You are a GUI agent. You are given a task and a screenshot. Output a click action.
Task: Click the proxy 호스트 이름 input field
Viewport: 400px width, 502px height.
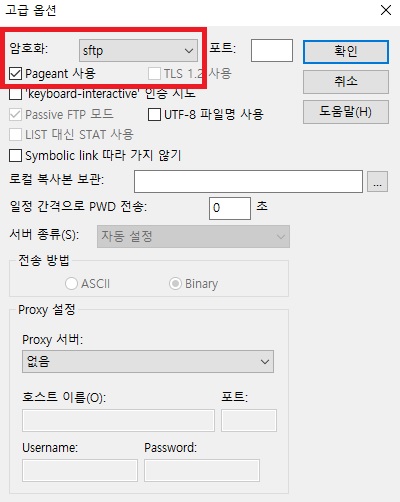pos(118,421)
